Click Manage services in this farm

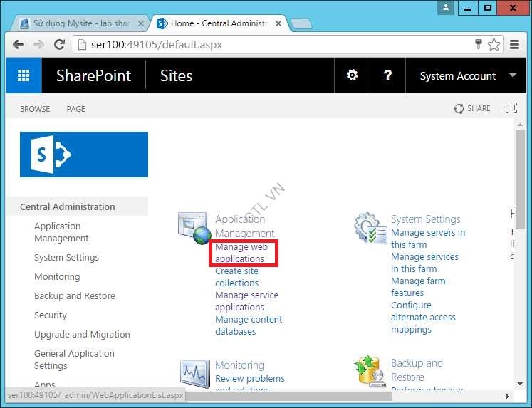(424, 263)
